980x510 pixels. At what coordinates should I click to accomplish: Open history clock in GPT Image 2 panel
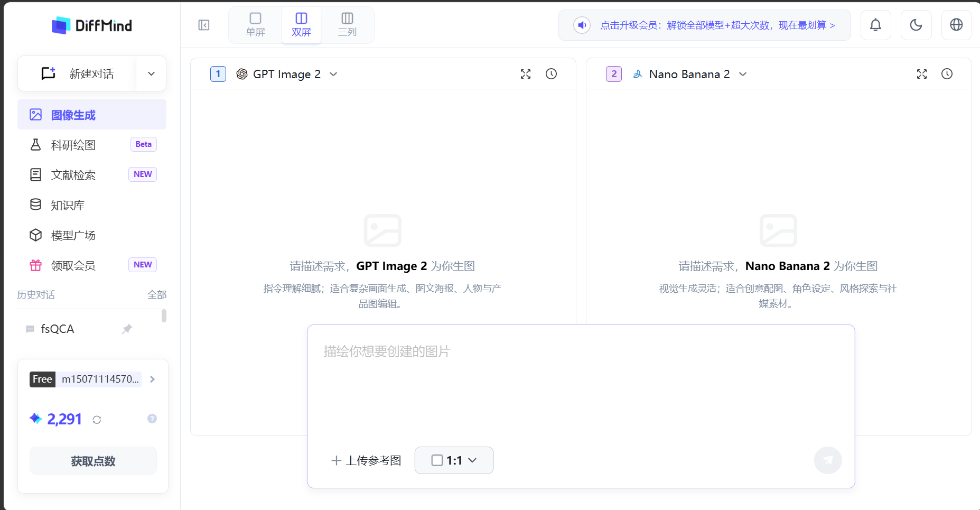551,74
